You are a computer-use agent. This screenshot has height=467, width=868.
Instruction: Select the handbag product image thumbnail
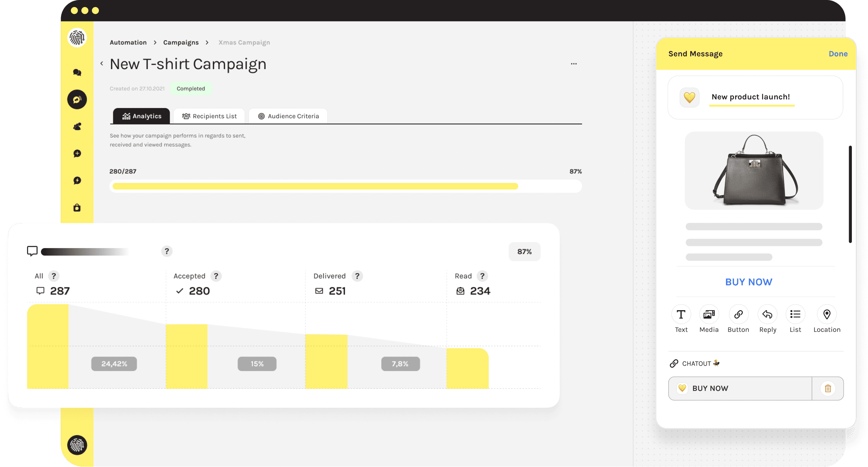click(x=754, y=171)
